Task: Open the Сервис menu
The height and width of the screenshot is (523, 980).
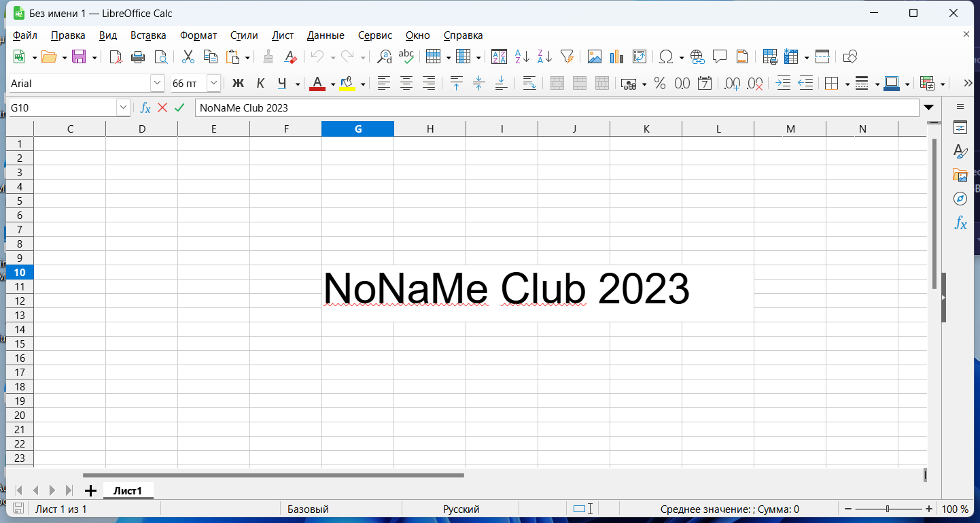Action: click(x=375, y=35)
